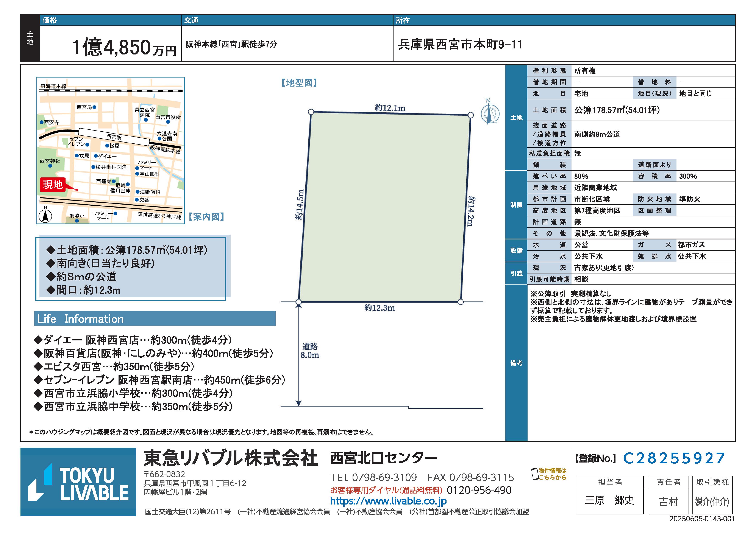Image resolution: width=756 pixels, height=534 pixels.
Task: Open the www.livable.co.jp link
Action: pyautogui.click(x=388, y=501)
